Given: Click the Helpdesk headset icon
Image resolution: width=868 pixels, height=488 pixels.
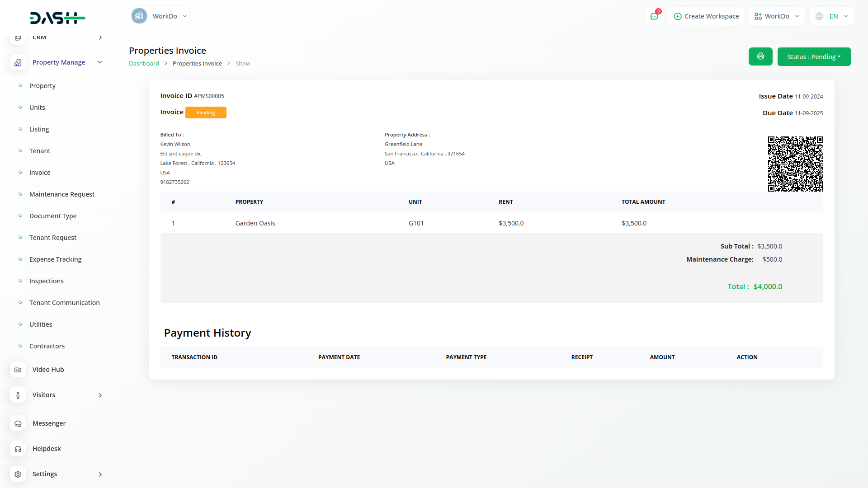Looking at the screenshot, I should pyautogui.click(x=18, y=449).
